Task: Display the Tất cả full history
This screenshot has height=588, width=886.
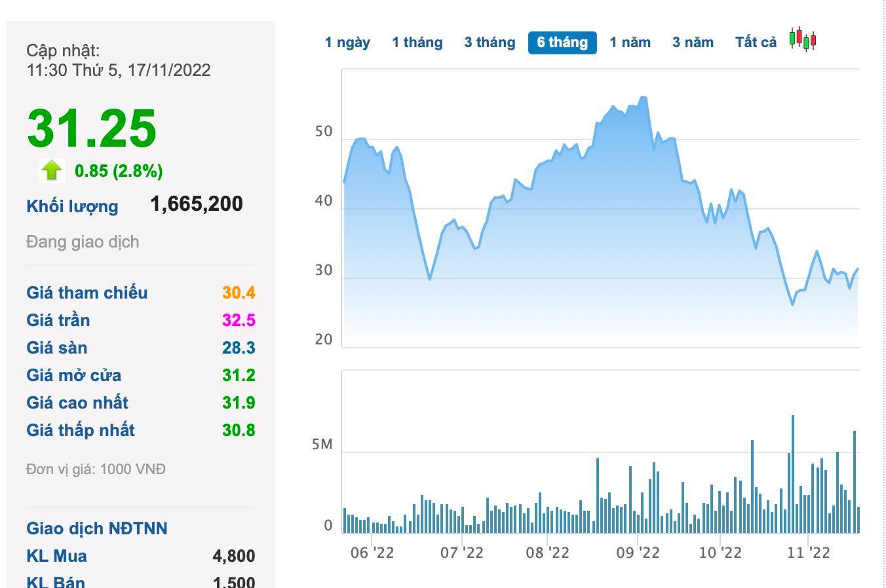Action: (756, 43)
